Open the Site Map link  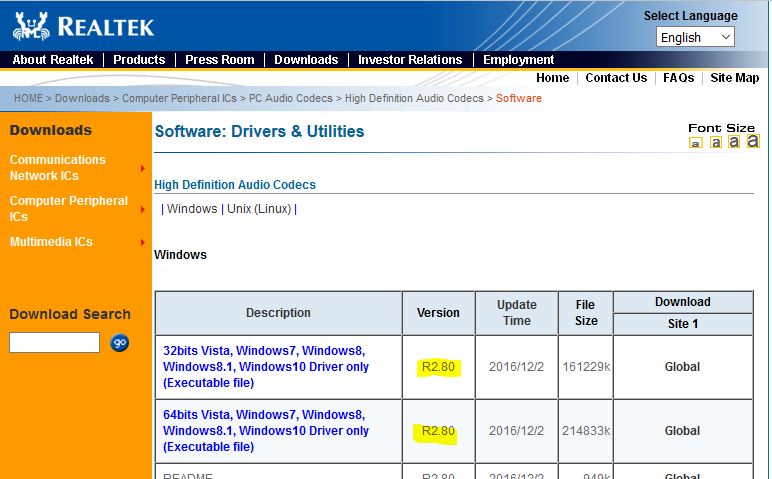735,78
